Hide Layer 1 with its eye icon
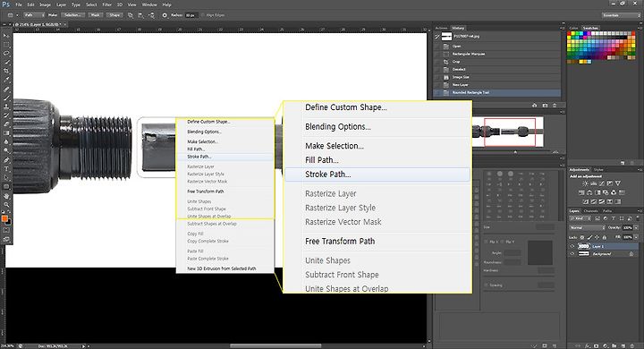The height and width of the screenshot is (349, 644). point(572,246)
